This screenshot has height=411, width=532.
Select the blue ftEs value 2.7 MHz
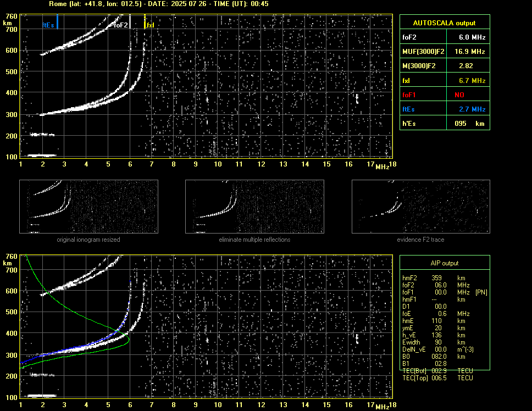pos(472,109)
